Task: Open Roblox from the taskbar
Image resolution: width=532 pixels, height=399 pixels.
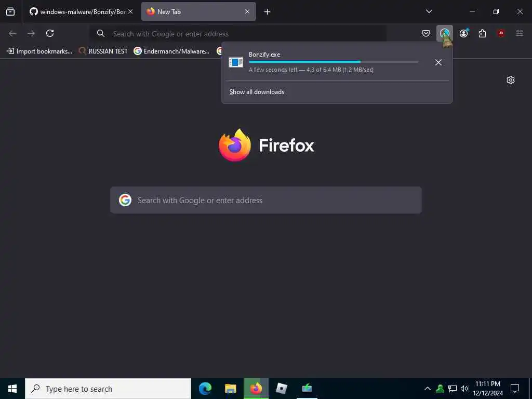Action: tap(281, 389)
